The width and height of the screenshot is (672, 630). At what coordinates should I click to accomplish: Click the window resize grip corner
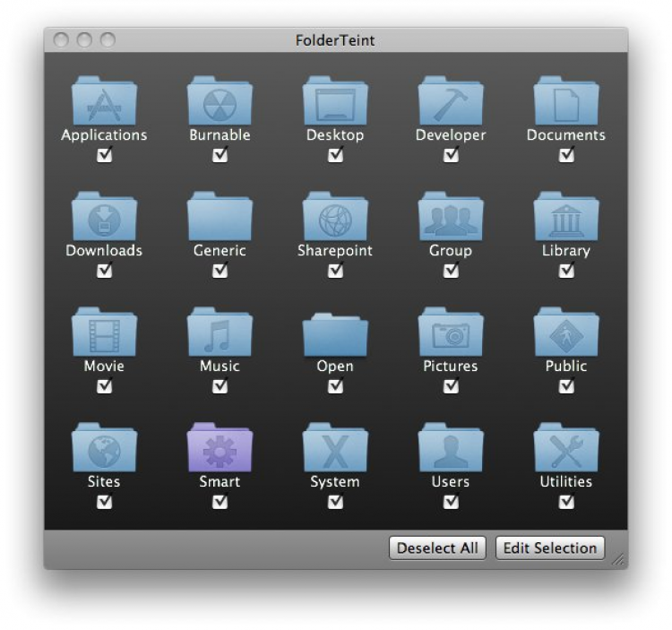618,559
